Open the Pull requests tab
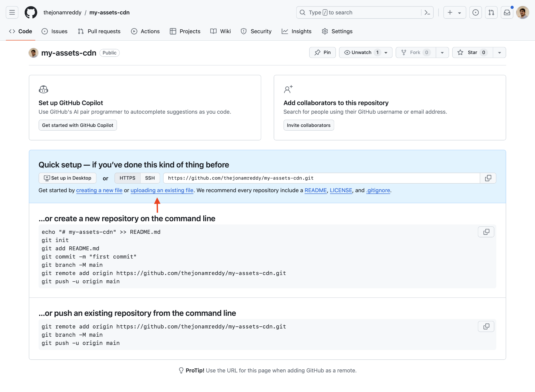 [99, 31]
